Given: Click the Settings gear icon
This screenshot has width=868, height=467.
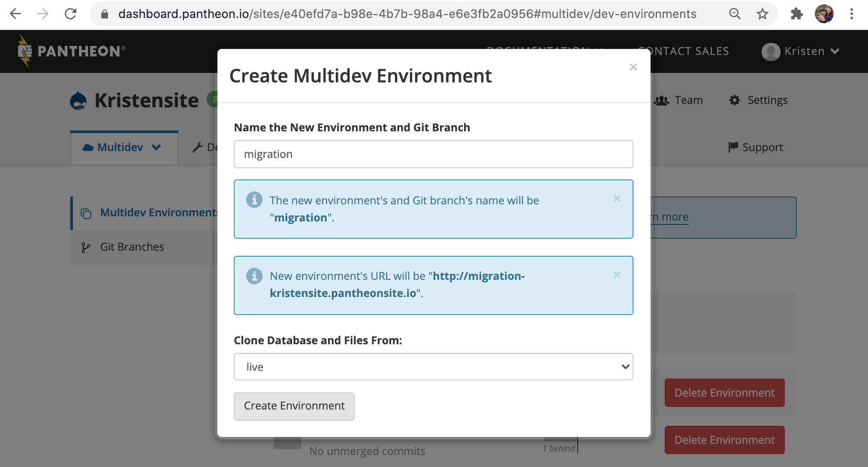Looking at the screenshot, I should (x=735, y=100).
